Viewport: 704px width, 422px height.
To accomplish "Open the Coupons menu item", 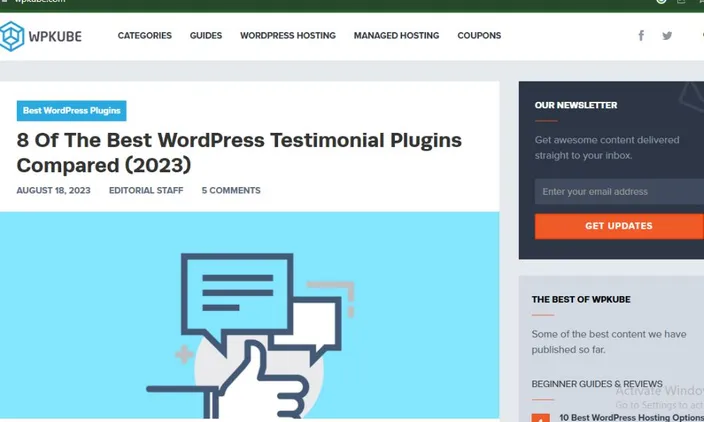I will 479,35.
